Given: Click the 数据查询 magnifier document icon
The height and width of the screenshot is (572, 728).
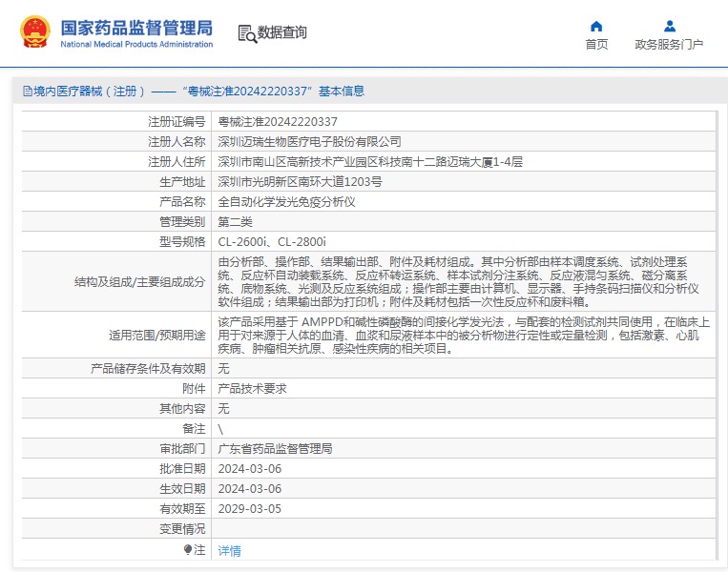Looking at the screenshot, I should tap(247, 33).
